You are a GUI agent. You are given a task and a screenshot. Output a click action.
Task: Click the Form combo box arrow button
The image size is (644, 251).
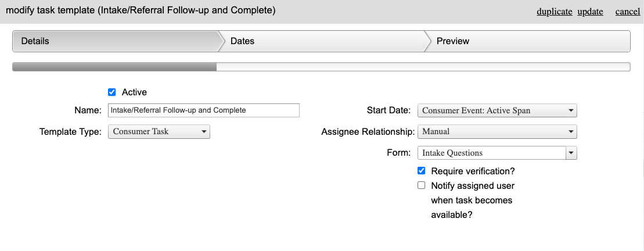pyautogui.click(x=571, y=153)
